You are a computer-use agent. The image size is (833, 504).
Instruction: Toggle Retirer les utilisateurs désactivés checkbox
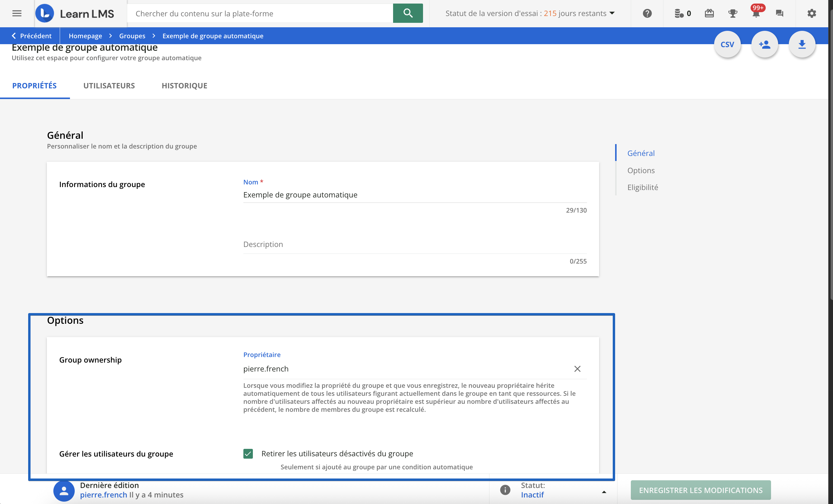tap(248, 454)
